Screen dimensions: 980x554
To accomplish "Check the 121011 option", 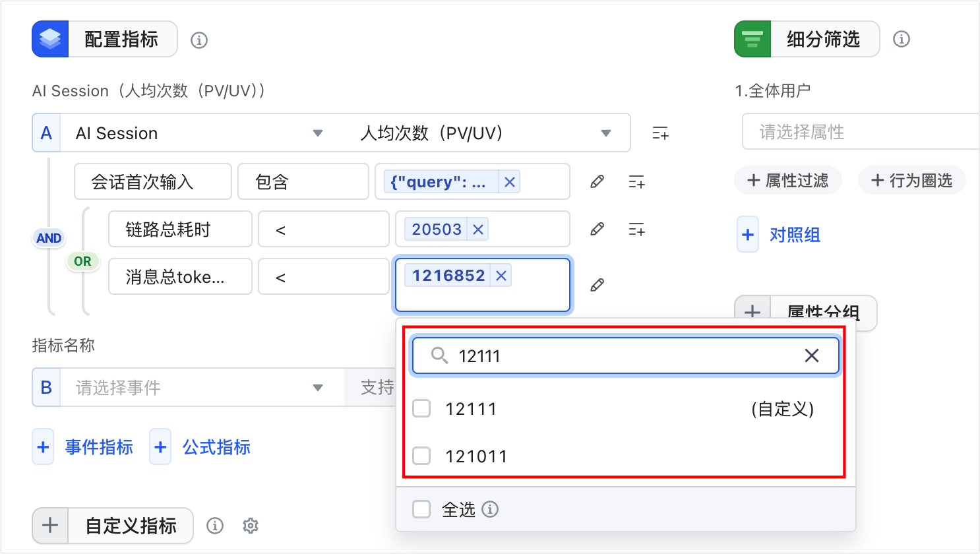I will pos(421,456).
